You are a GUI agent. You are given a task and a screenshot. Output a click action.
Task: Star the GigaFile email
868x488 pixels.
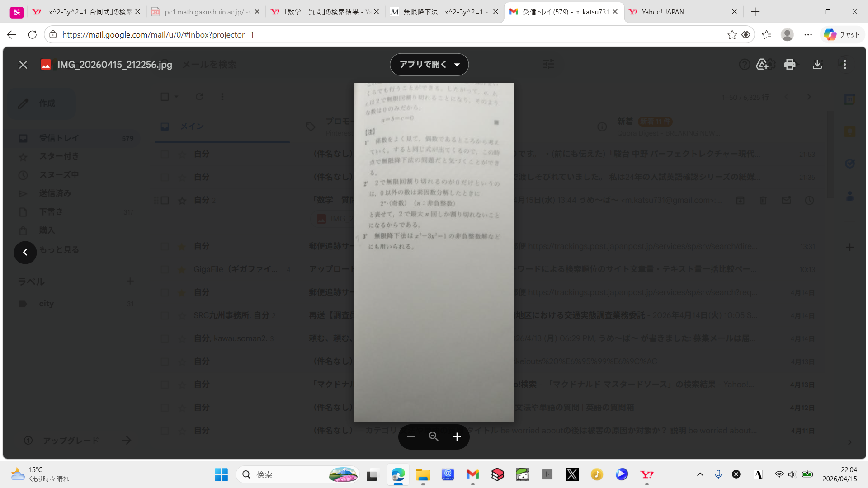(181, 269)
